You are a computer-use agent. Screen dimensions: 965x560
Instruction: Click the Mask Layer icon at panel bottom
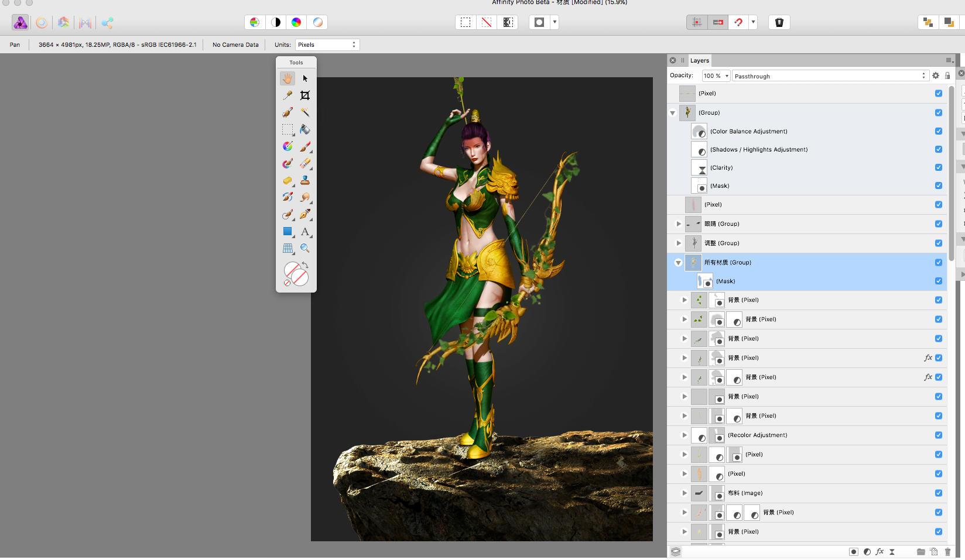854,552
